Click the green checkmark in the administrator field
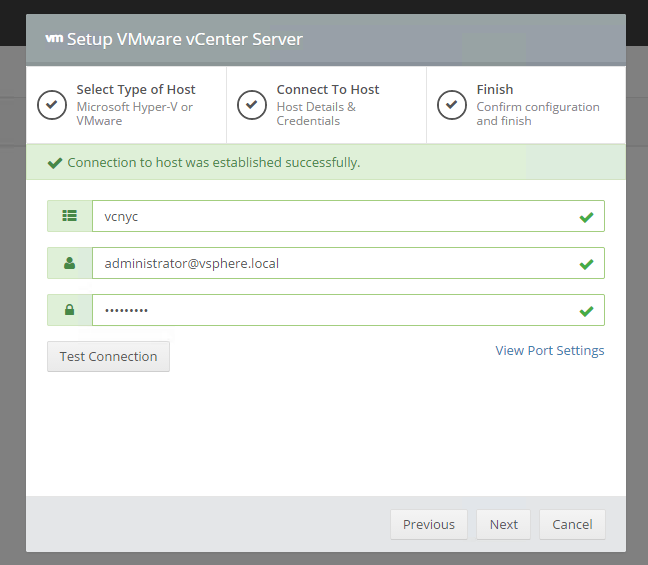 586,264
